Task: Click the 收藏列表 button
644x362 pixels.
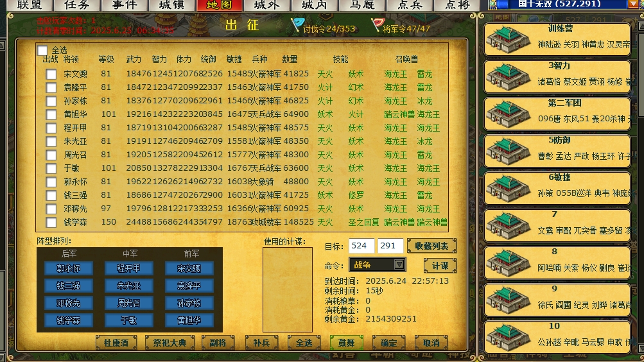Action: click(x=431, y=246)
